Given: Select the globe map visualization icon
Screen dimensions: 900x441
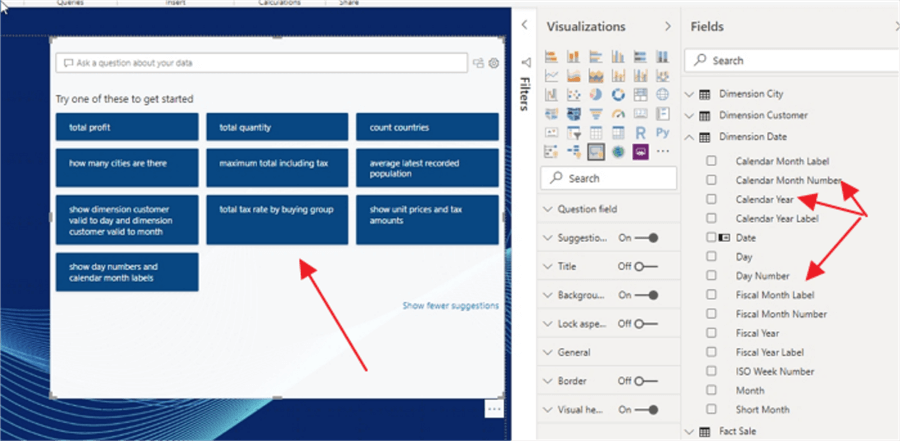Looking at the screenshot, I should point(662,94).
